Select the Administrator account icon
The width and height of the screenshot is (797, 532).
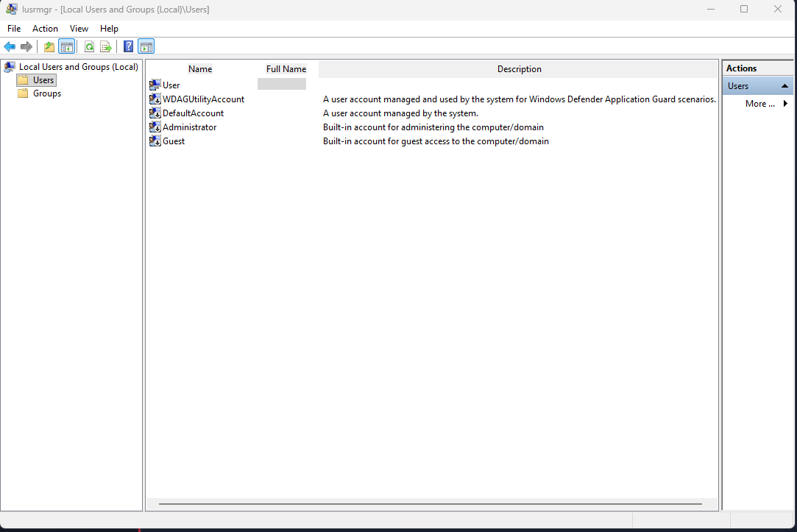(x=155, y=127)
